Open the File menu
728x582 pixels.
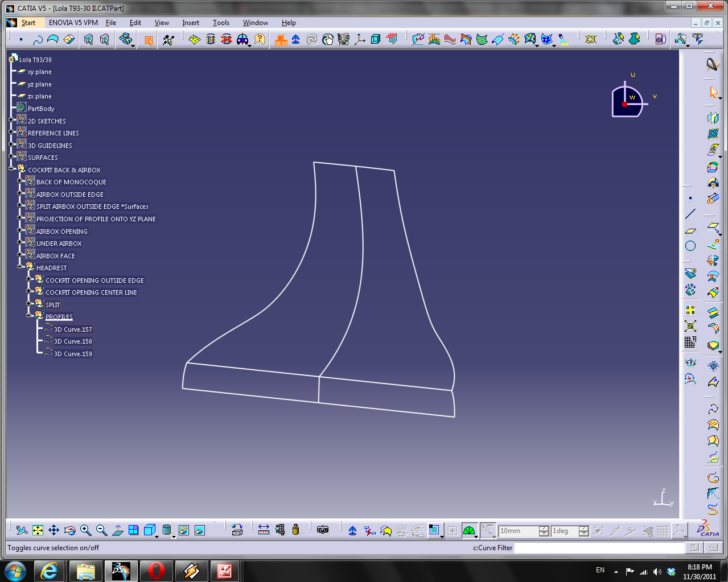[111, 23]
